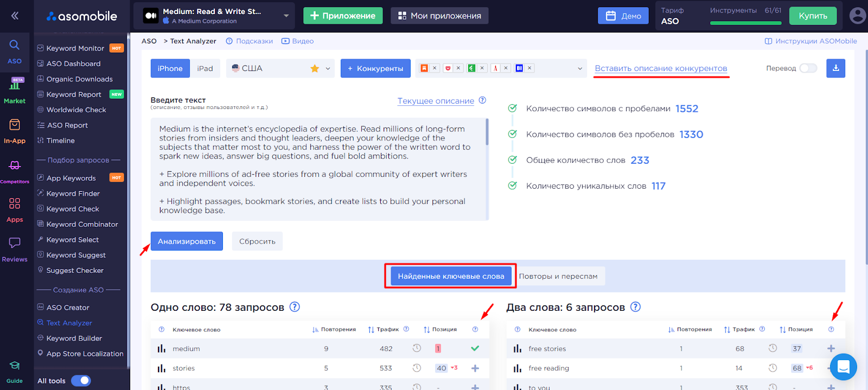Click Вставить описание конкурентов link
This screenshot has height=390, width=868.
tap(661, 68)
